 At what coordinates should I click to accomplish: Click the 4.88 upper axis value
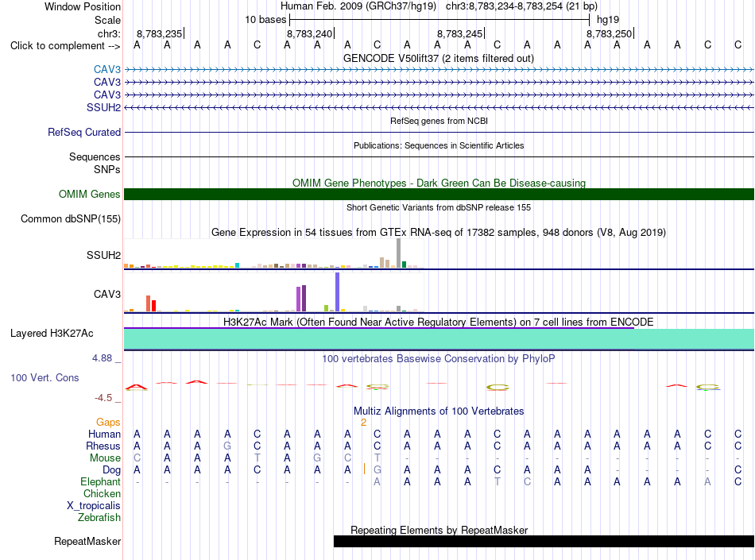click(x=102, y=358)
